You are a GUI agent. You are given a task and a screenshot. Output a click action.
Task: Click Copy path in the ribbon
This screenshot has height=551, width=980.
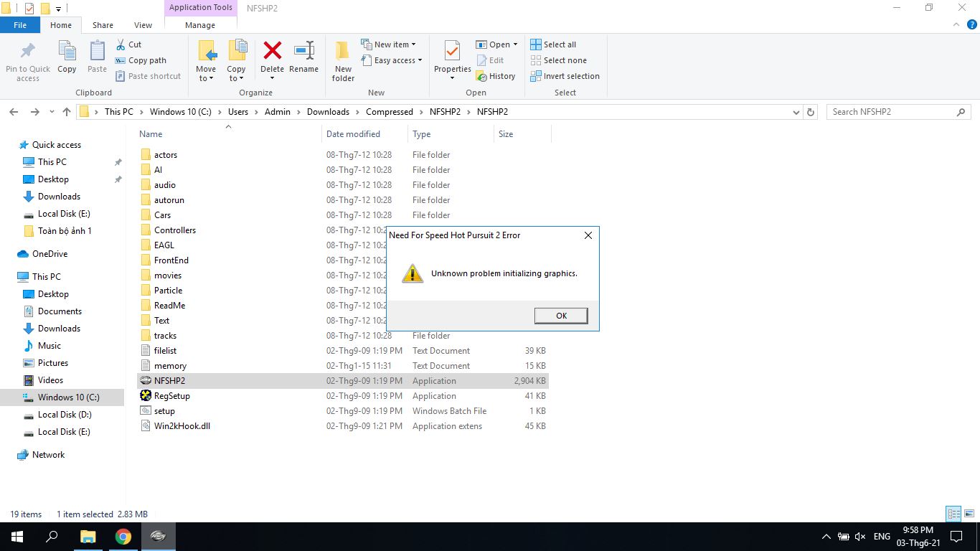141,60
